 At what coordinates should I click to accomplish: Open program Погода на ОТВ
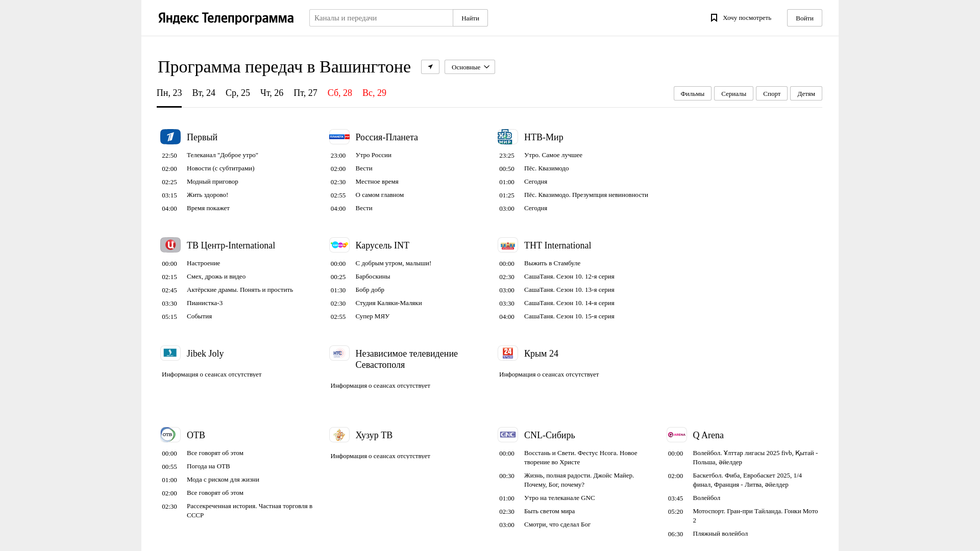tap(208, 466)
